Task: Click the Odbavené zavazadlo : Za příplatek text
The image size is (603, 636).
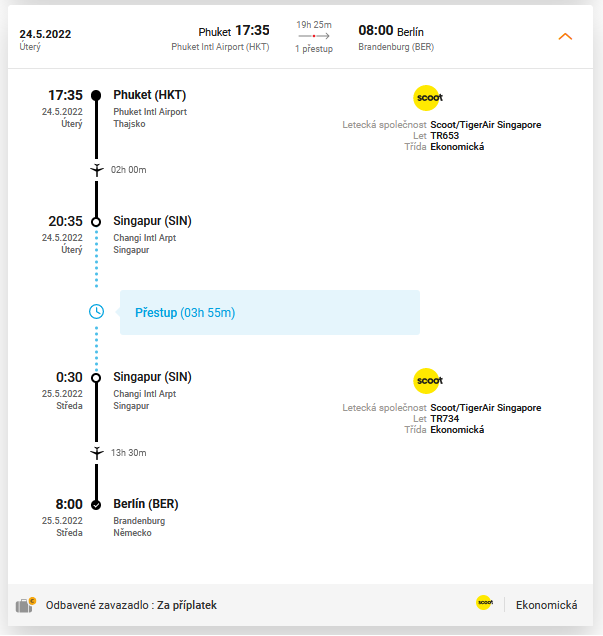Action: tap(131, 605)
